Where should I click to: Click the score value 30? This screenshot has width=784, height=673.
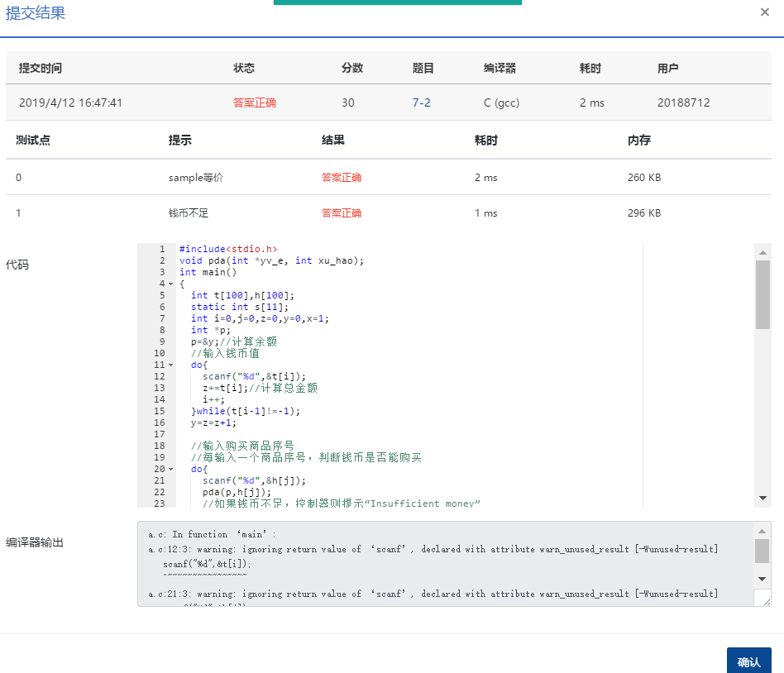[x=348, y=103]
